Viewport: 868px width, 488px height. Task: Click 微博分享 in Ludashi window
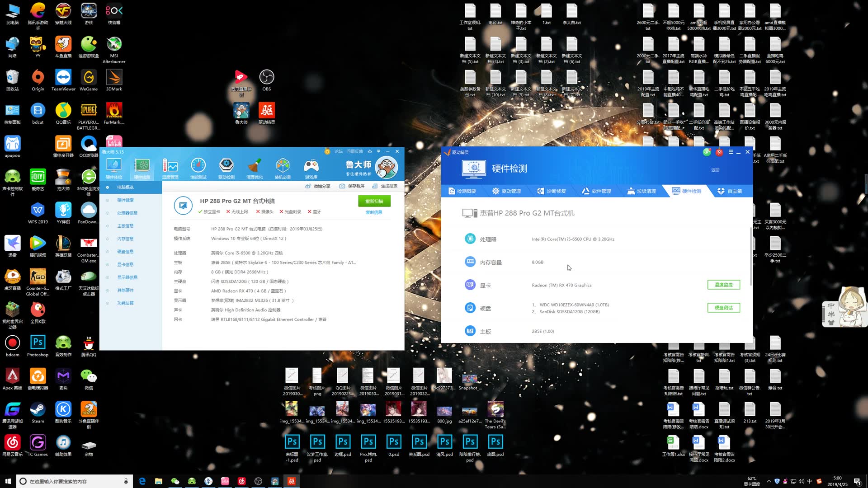pos(318,186)
